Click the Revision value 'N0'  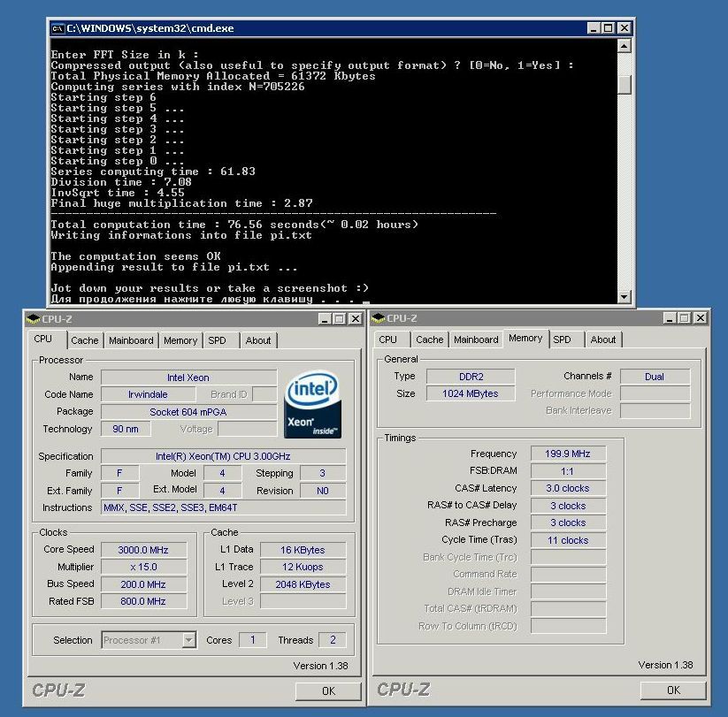[x=323, y=491]
